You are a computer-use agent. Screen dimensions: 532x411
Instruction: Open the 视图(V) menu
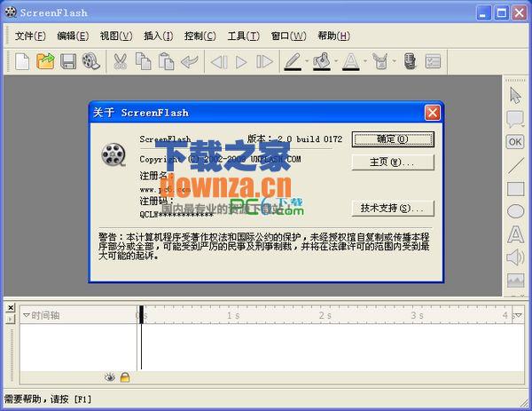point(116,36)
